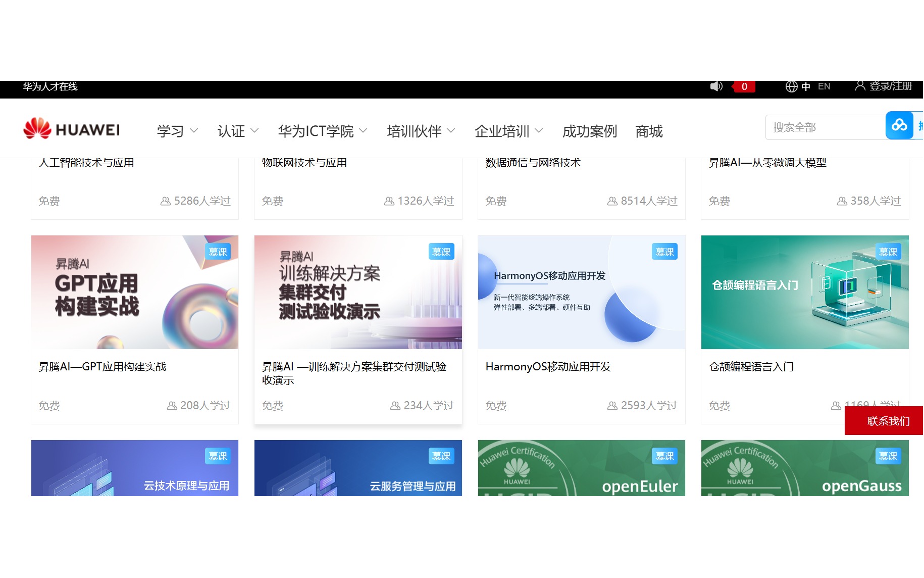Open 仓颉编程语言入门 title link
This screenshot has height=578, width=924.
(x=751, y=366)
